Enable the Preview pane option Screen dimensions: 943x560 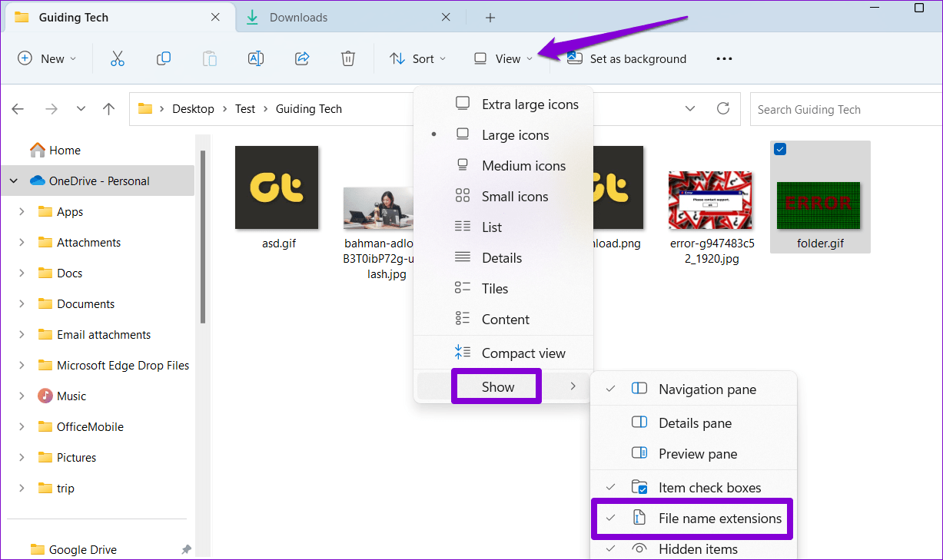696,453
